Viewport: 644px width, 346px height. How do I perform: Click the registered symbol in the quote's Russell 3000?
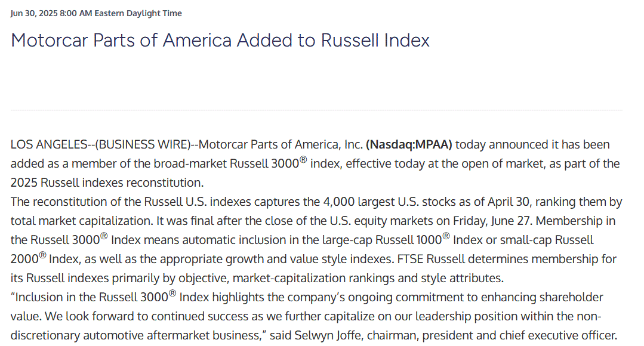172,294
